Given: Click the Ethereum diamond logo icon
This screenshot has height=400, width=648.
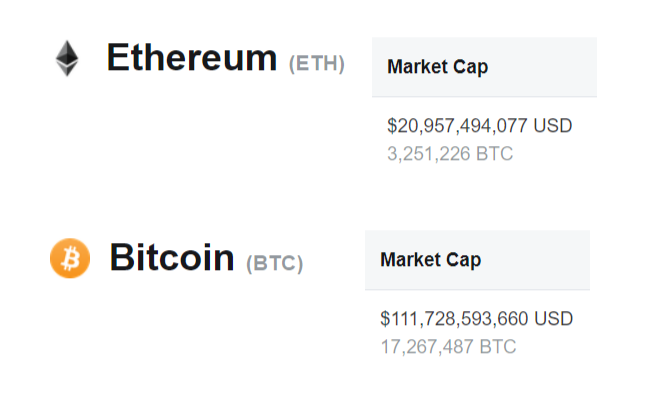Looking at the screenshot, I should pos(66,59).
